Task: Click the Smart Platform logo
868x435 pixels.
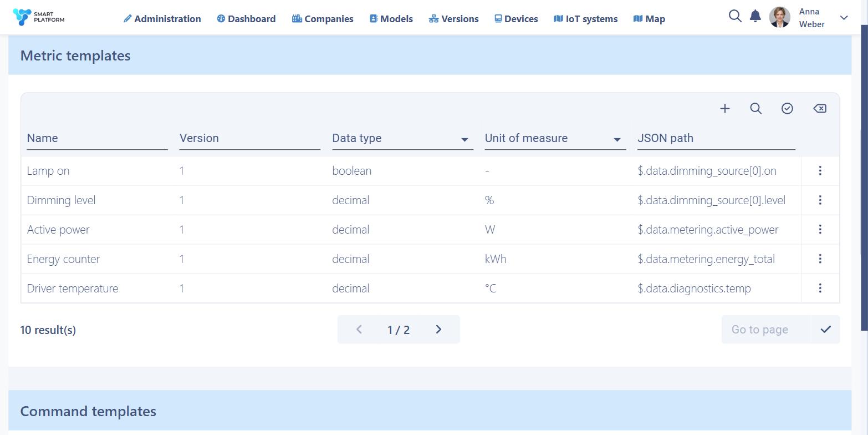Action: point(38,17)
